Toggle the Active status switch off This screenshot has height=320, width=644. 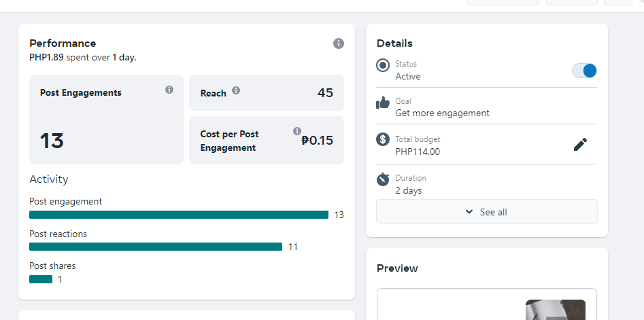click(584, 71)
